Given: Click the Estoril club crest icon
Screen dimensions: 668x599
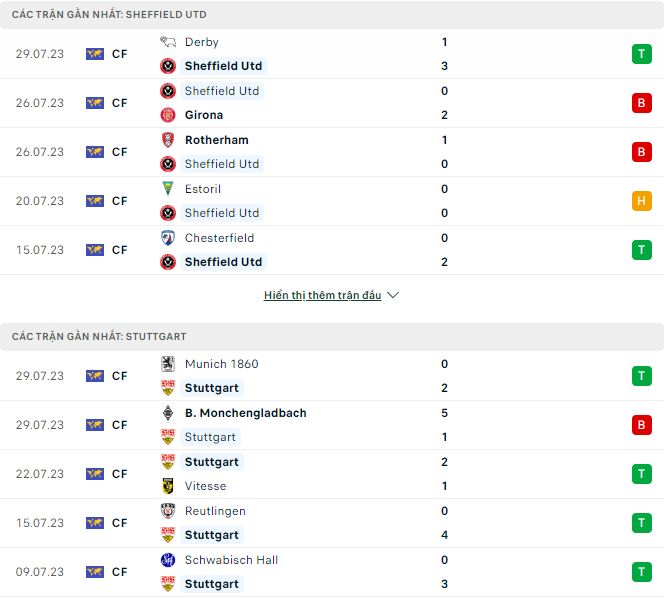Looking at the screenshot, I should [168, 189].
